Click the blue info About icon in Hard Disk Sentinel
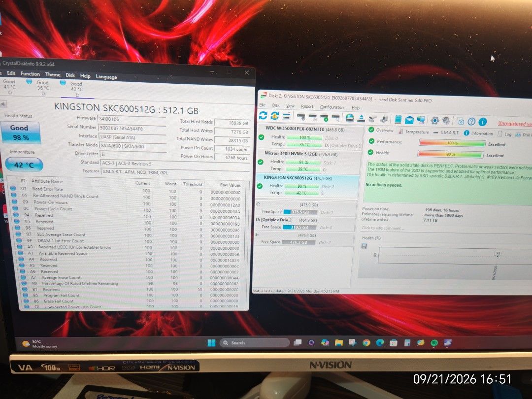This screenshot has width=532, height=399. (483, 122)
